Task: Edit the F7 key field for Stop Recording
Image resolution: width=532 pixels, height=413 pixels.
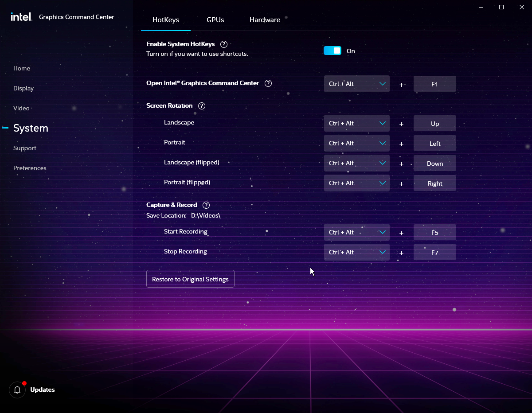Action: pyautogui.click(x=435, y=252)
